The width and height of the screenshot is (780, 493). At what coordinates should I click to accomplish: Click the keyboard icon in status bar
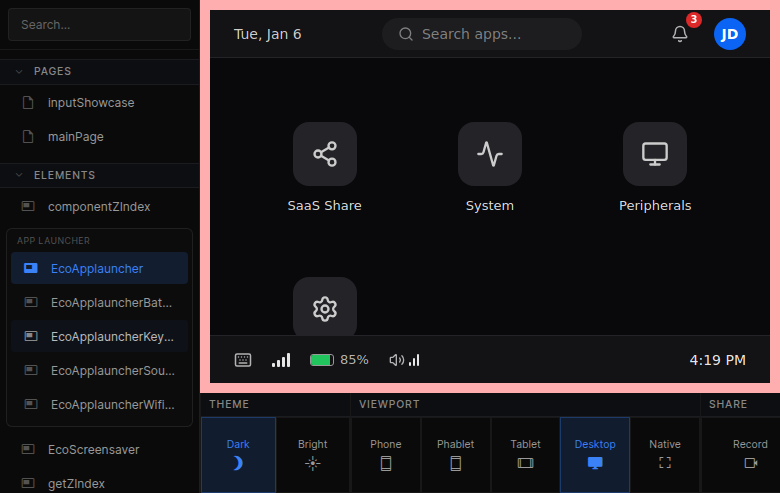pyautogui.click(x=243, y=360)
